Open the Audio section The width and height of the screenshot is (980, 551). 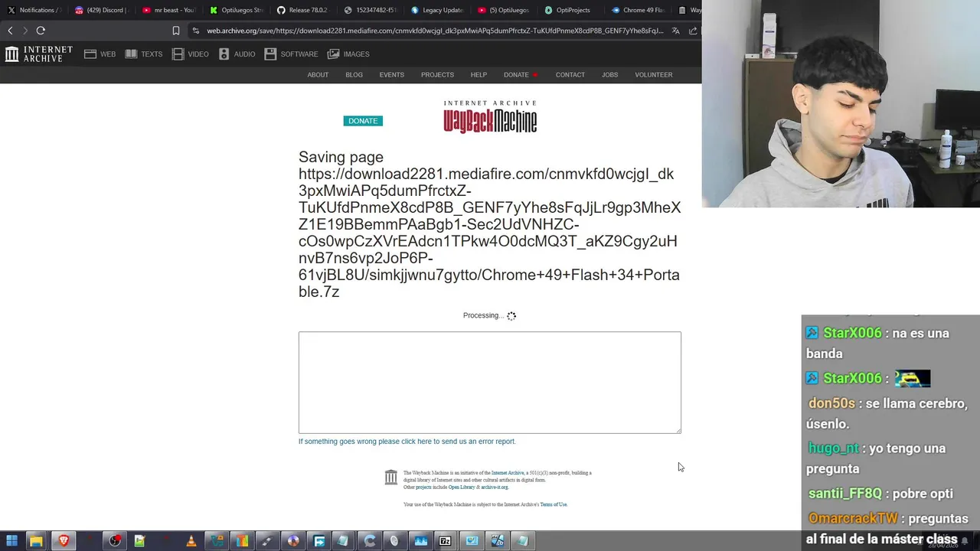point(237,54)
